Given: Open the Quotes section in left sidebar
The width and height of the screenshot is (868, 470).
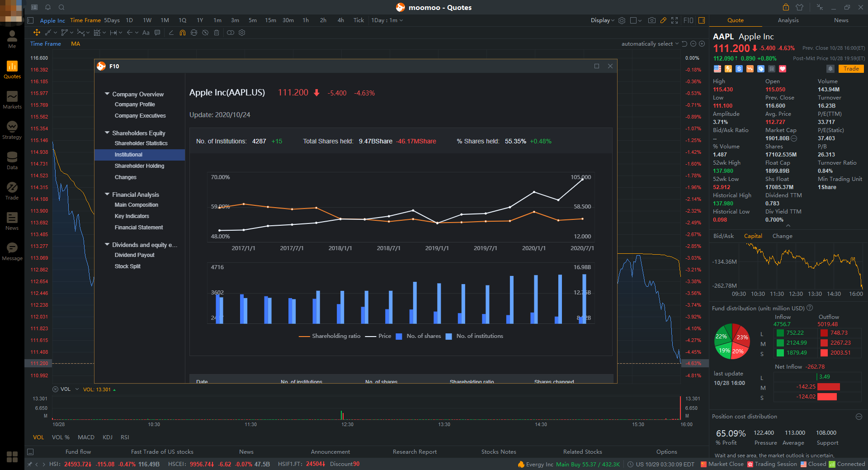Looking at the screenshot, I should tap(12, 70).
